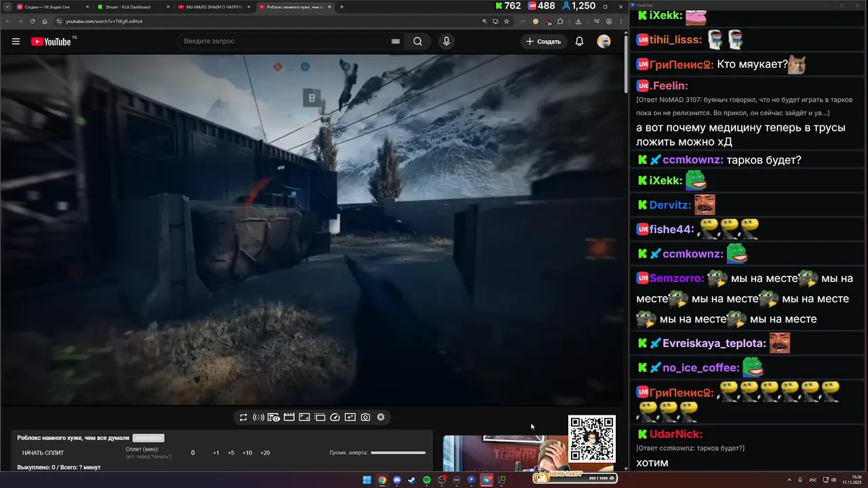Click the YouTube search magnifier button
868x488 pixels.
(418, 41)
